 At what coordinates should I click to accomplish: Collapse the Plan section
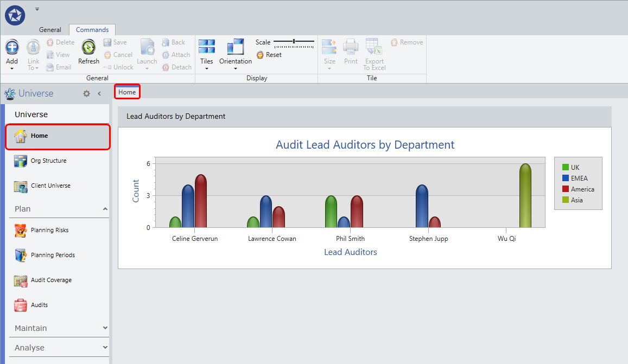click(105, 209)
